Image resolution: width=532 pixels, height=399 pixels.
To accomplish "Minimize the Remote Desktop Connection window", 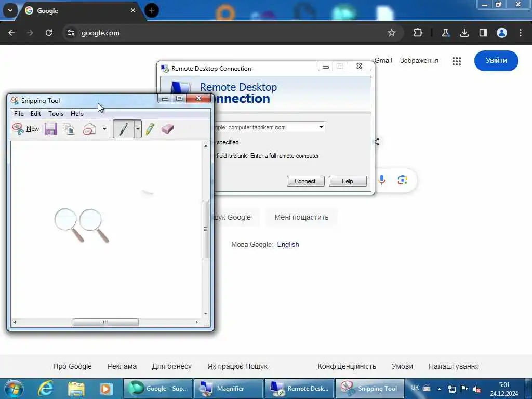I will pyautogui.click(x=326, y=67).
